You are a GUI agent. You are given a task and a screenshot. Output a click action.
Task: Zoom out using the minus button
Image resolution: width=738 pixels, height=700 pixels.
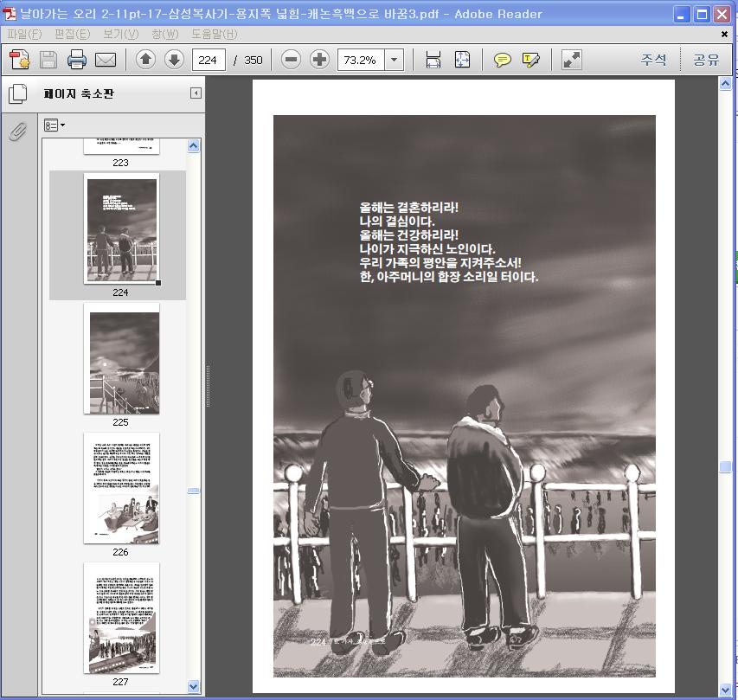[292, 60]
